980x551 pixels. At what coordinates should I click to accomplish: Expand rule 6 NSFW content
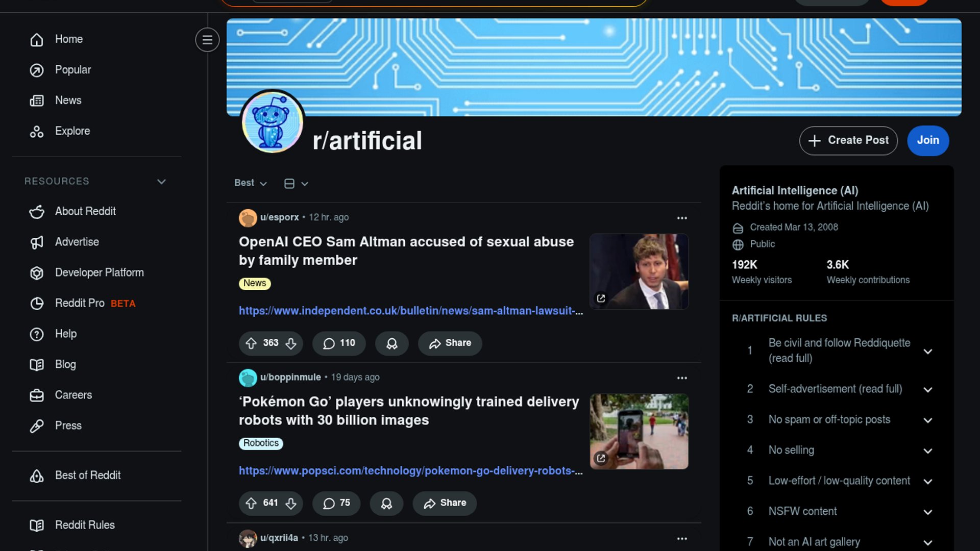tap(927, 512)
